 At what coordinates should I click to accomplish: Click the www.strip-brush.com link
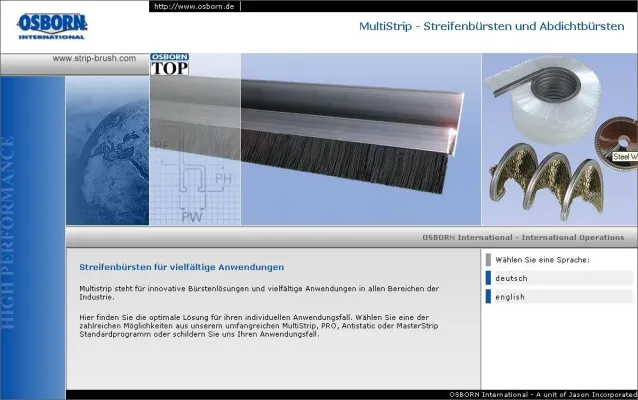point(94,58)
